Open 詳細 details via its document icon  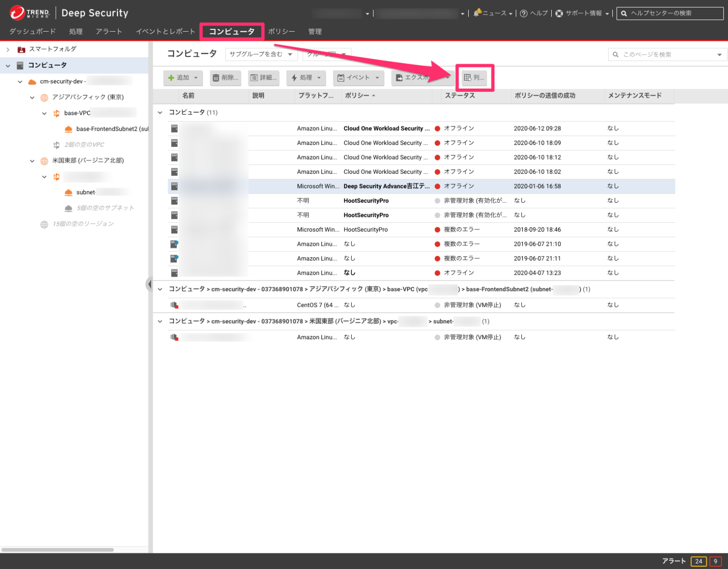(x=254, y=78)
